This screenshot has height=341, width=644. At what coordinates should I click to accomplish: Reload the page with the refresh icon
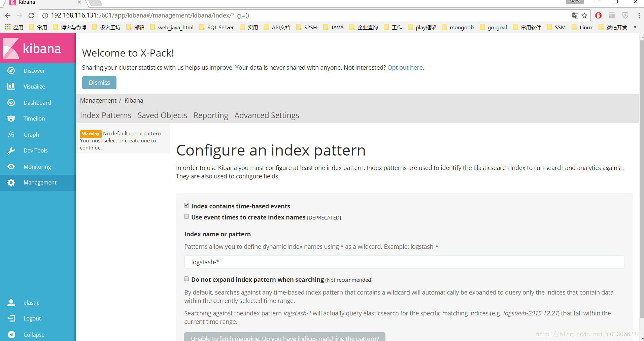click(31, 15)
